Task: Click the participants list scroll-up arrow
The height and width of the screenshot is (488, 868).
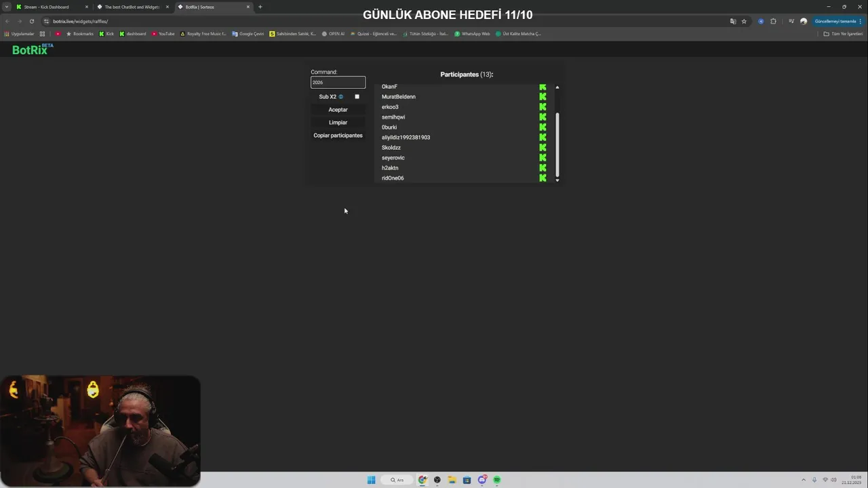Action: pyautogui.click(x=557, y=87)
